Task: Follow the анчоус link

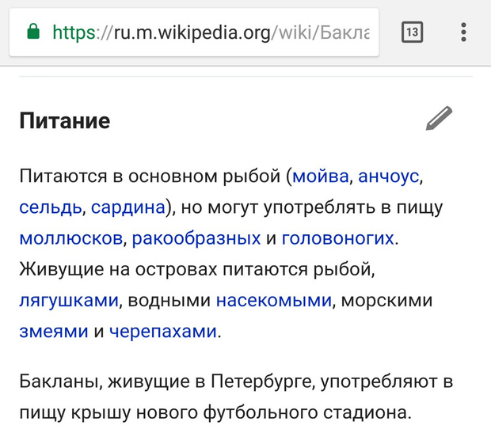Action: [388, 176]
